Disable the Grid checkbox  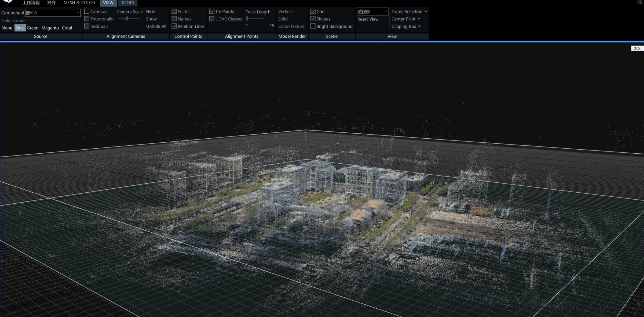coord(313,12)
